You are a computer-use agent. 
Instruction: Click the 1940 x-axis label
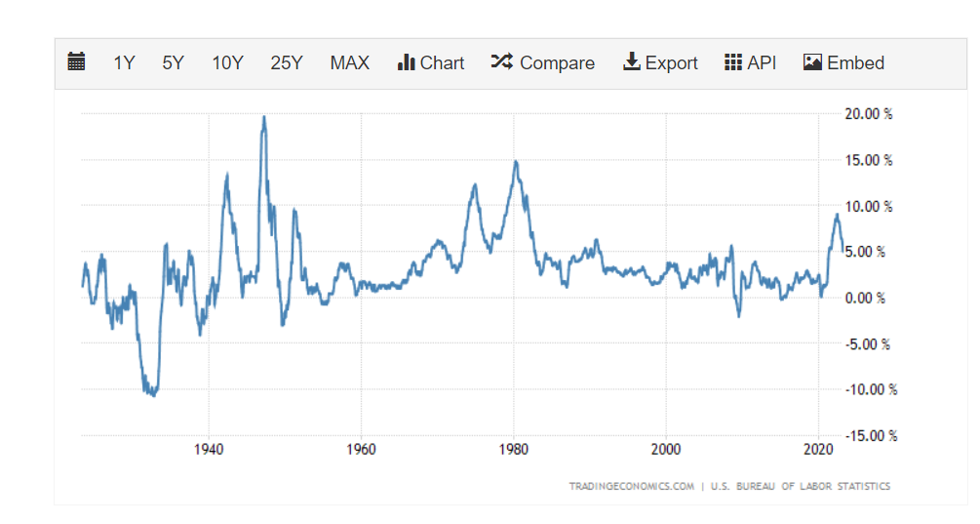(209, 449)
